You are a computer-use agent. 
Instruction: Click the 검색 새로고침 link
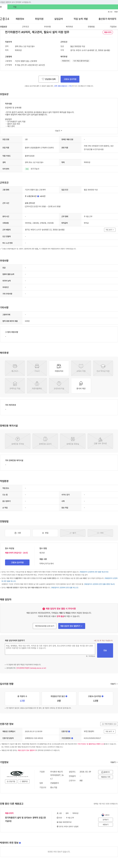coord(63,86)
